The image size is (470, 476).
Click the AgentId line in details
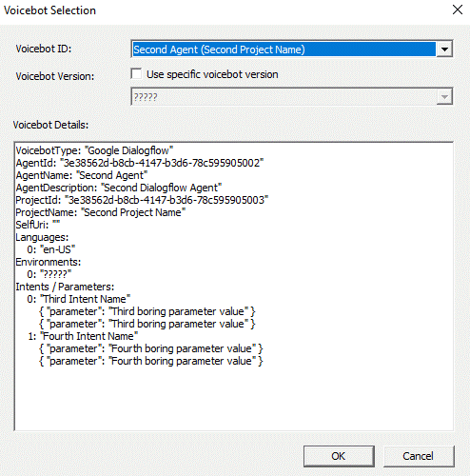coord(140,163)
